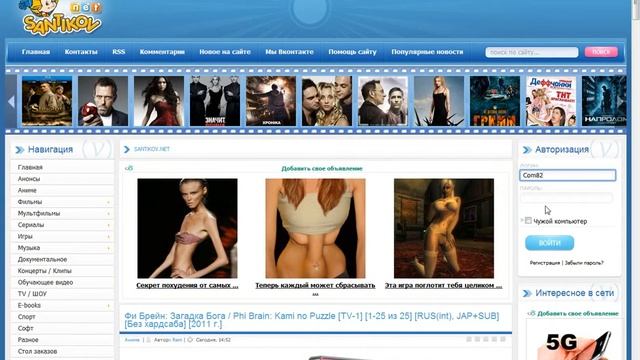This screenshot has width=640, height=360.
Task: Select Главная in the navigation sidebar
Action: [x=30, y=167]
